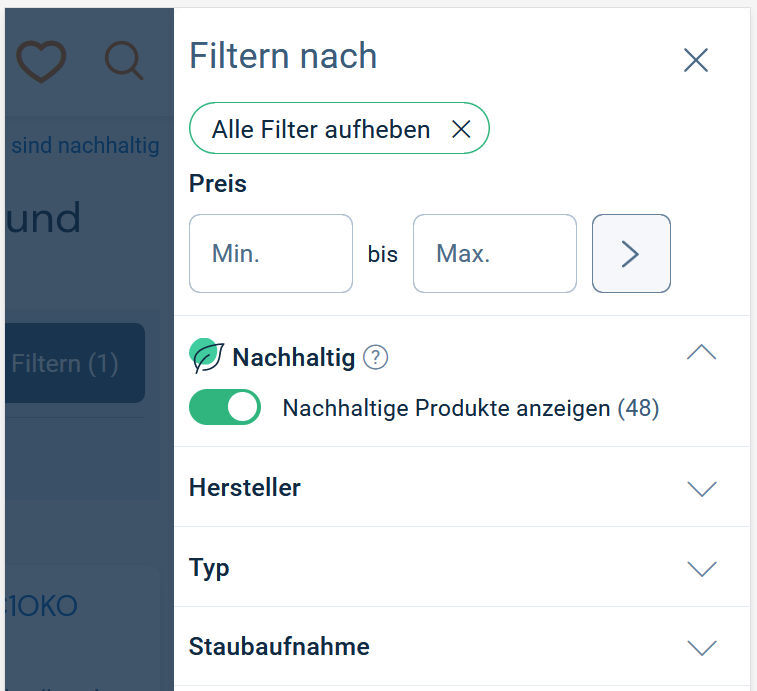This screenshot has width=757, height=691.
Task: Expand the Hersteller filter chevron
Action: 702,488
